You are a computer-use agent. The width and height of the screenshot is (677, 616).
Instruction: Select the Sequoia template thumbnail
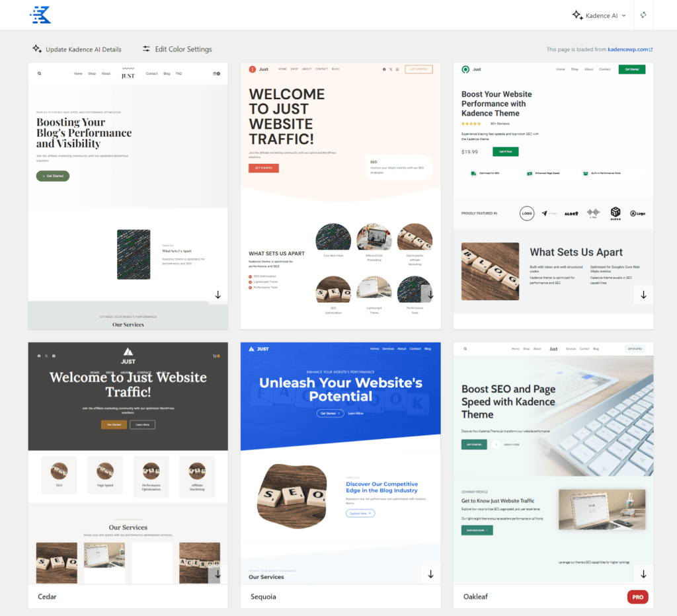click(x=340, y=463)
